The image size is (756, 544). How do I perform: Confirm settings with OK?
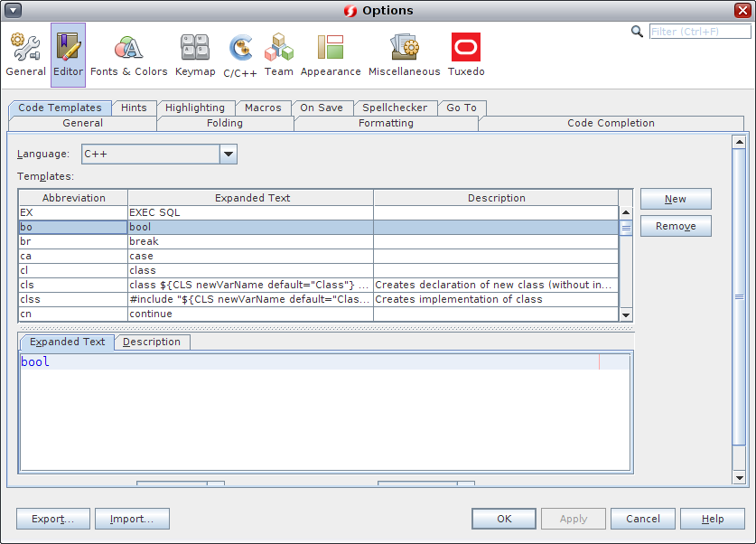coord(504,519)
